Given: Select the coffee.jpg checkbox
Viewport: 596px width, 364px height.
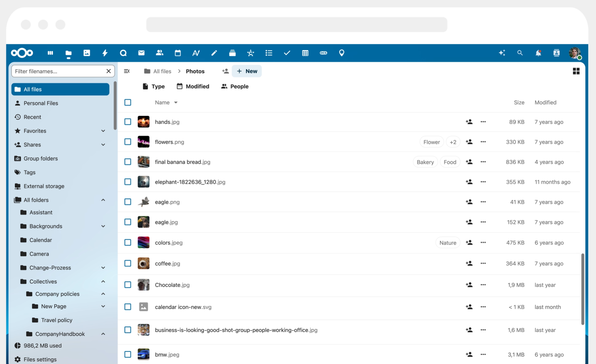Looking at the screenshot, I should (x=128, y=263).
